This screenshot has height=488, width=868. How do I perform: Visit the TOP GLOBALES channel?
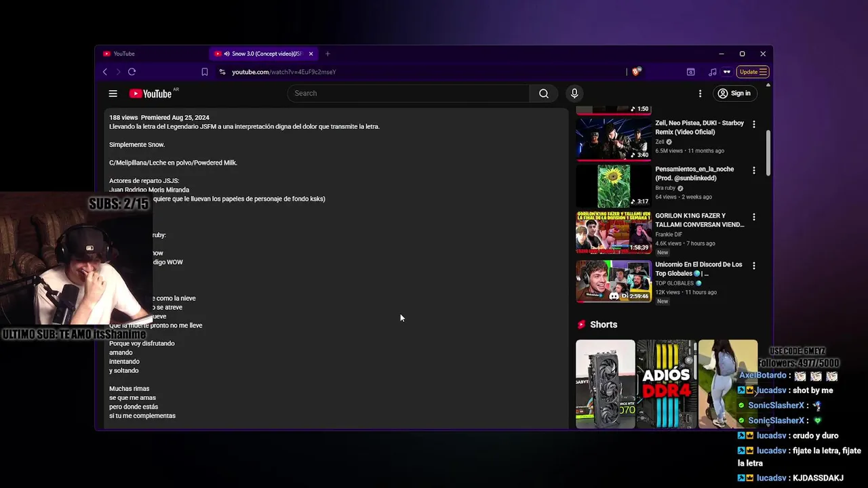(675, 283)
